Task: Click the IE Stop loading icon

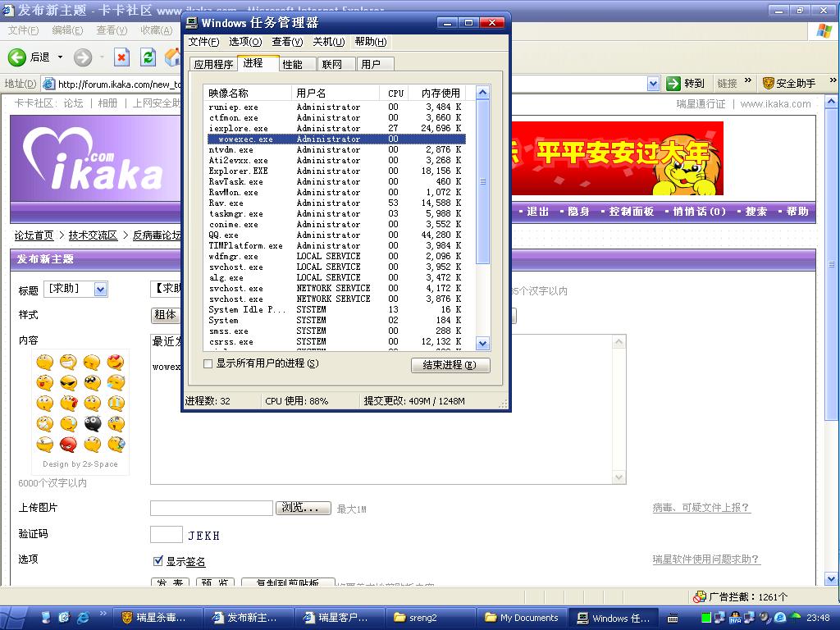Action: pyautogui.click(x=121, y=57)
